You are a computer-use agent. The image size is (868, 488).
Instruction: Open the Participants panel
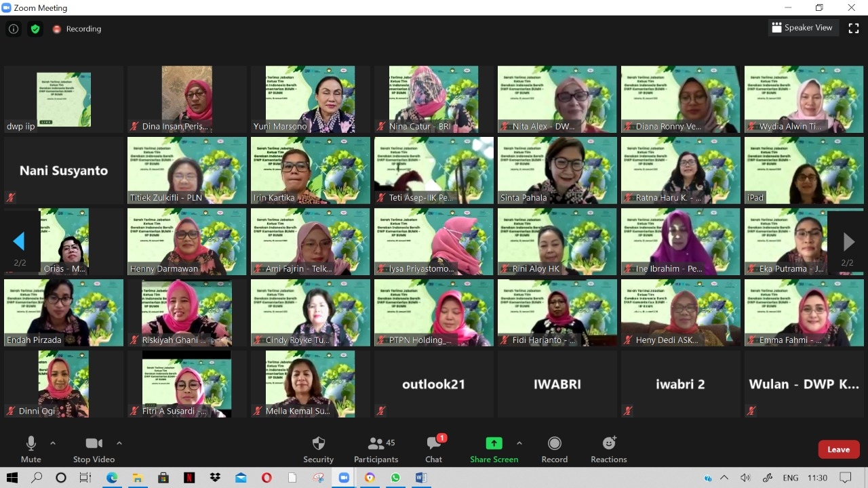tap(376, 449)
